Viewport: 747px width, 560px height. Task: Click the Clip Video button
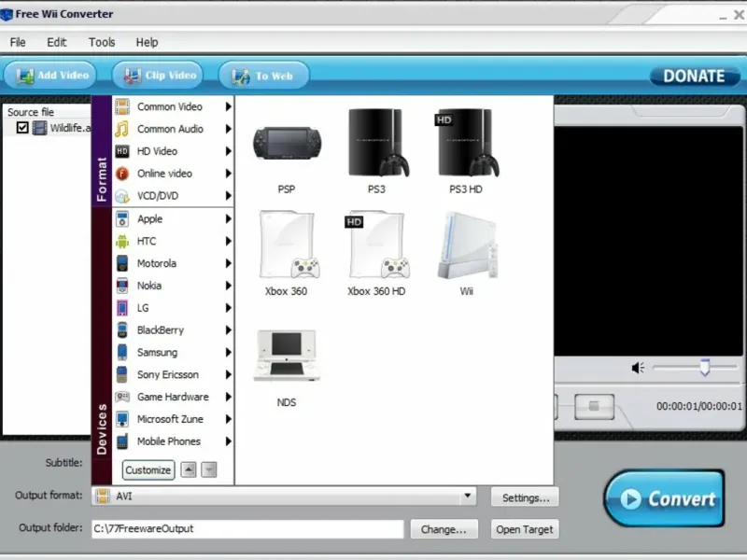158,76
